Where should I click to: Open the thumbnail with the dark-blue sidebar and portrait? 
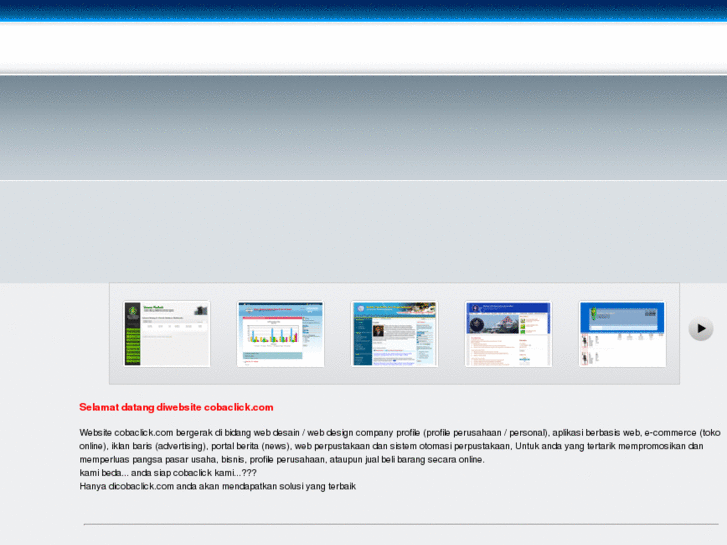[x=395, y=334]
